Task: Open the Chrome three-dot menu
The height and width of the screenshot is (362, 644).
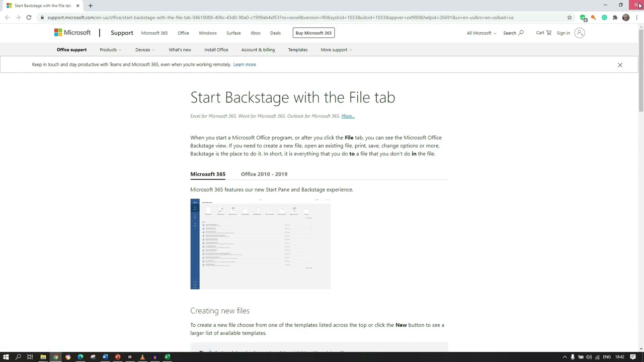Action: pyautogui.click(x=636, y=18)
